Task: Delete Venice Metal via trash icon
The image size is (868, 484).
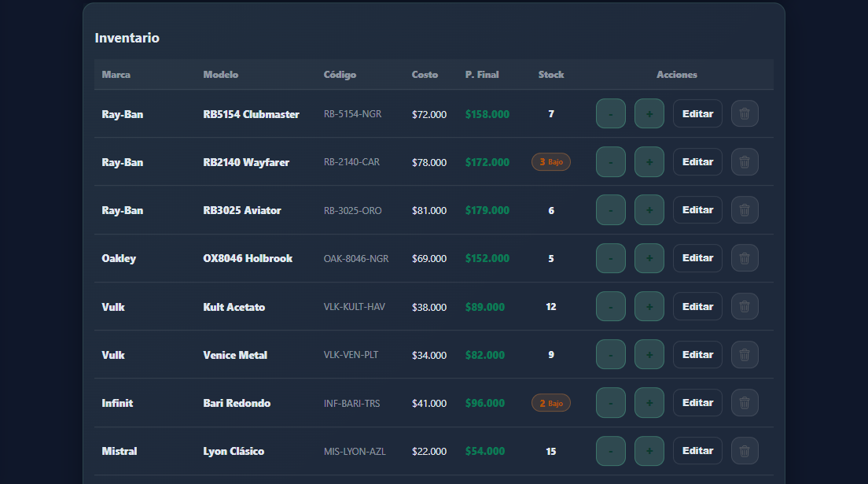Action: coord(745,355)
